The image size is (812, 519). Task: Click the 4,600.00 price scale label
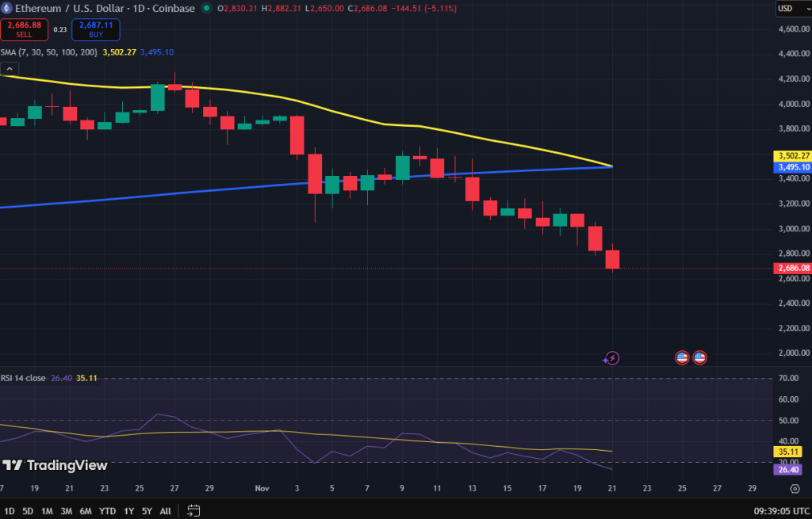793,29
